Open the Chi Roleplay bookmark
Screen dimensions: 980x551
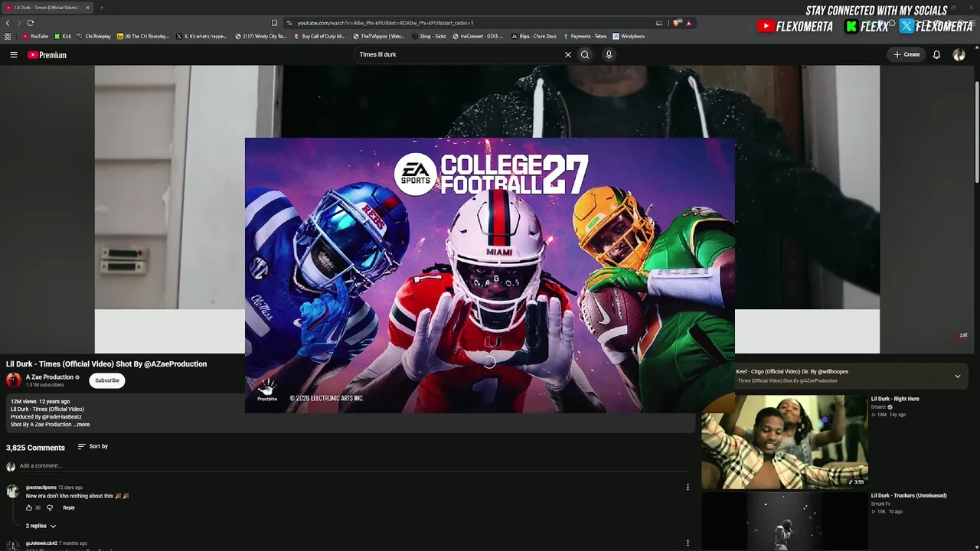tap(94, 36)
